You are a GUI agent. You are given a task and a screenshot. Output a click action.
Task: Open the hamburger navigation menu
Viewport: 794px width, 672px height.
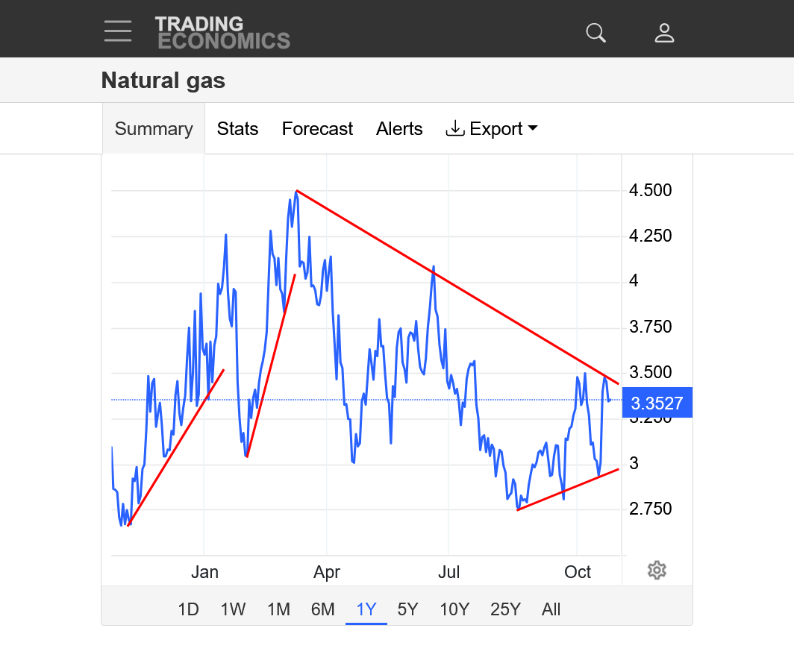click(x=118, y=31)
